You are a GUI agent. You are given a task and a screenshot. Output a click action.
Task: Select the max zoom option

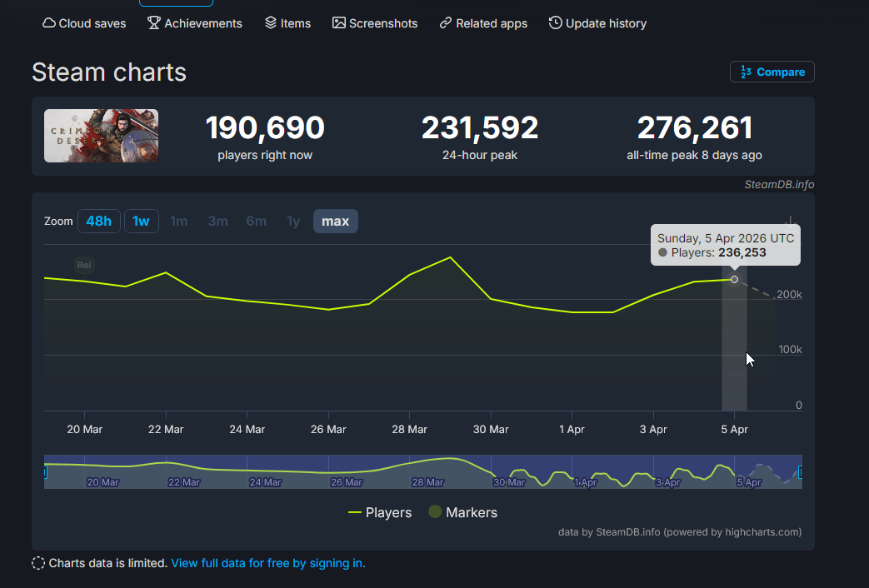[x=335, y=221]
